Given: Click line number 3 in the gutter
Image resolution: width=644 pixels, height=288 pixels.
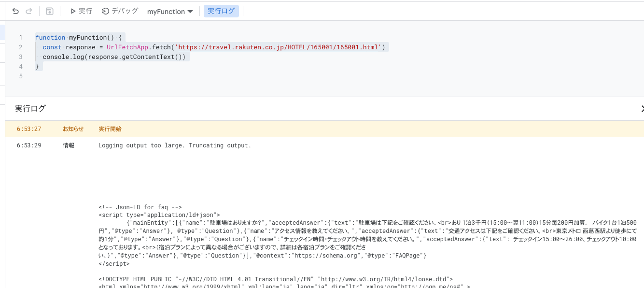Looking at the screenshot, I should click(x=21, y=57).
